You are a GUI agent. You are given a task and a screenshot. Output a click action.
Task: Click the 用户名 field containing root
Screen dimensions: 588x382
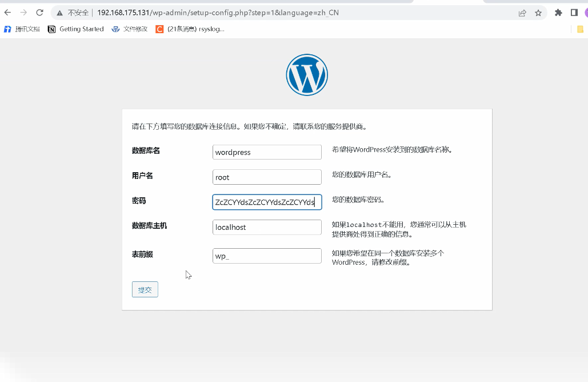coord(267,177)
